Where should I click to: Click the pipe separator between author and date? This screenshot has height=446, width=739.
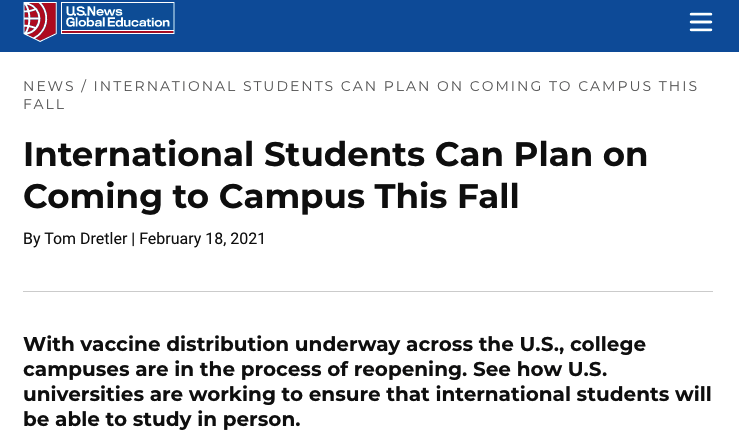click(133, 239)
